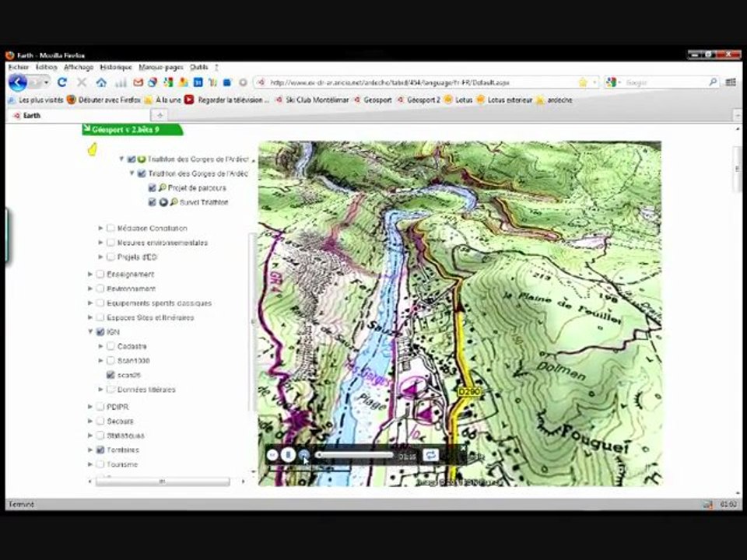The width and height of the screenshot is (747, 560).
Task: Stop loading with the X toolbar icon
Action: point(82,82)
